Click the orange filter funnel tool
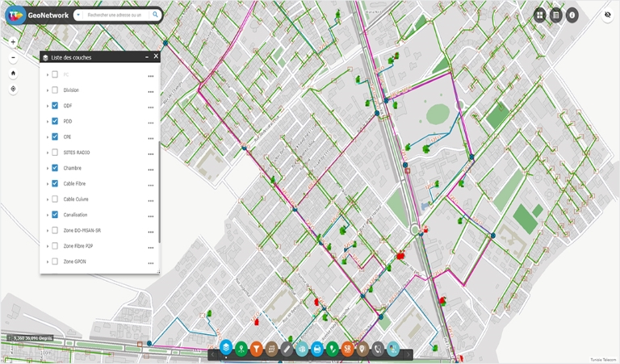This screenshot has height=364, width=620. point(256,349)
